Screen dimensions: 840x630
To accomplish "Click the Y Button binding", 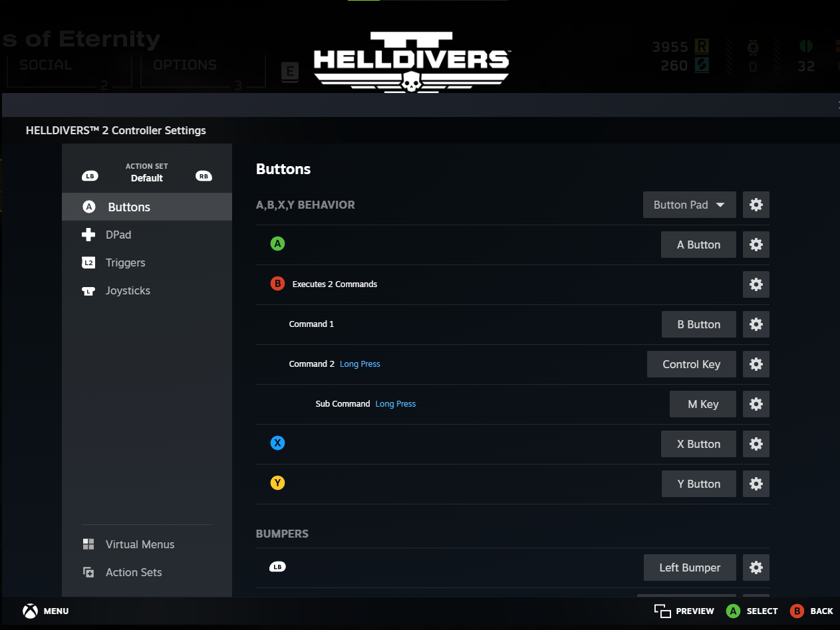I will (698, 484).
